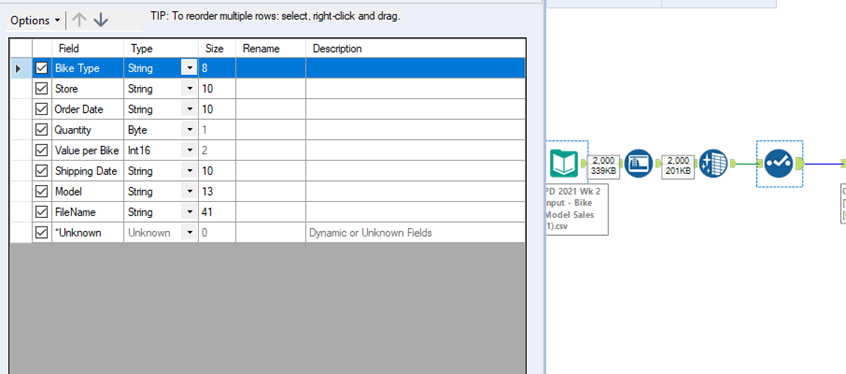Click the 2,000 201KB record count label
Viewport: 846px width, 374px height.
pos(678,166)
